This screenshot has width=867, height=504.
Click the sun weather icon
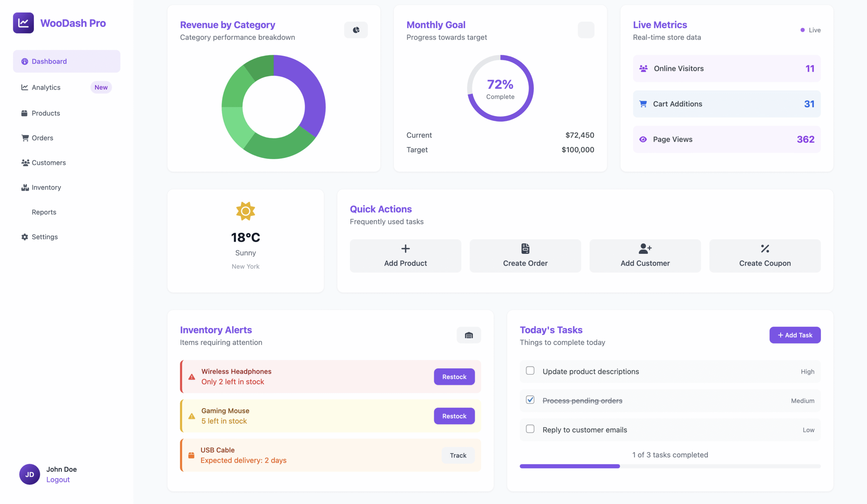coord(245,211)
